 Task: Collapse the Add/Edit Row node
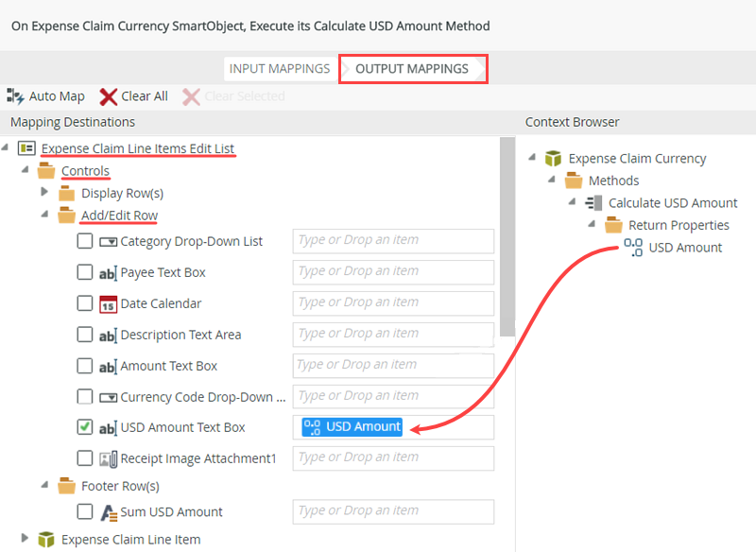coord(44,213)
